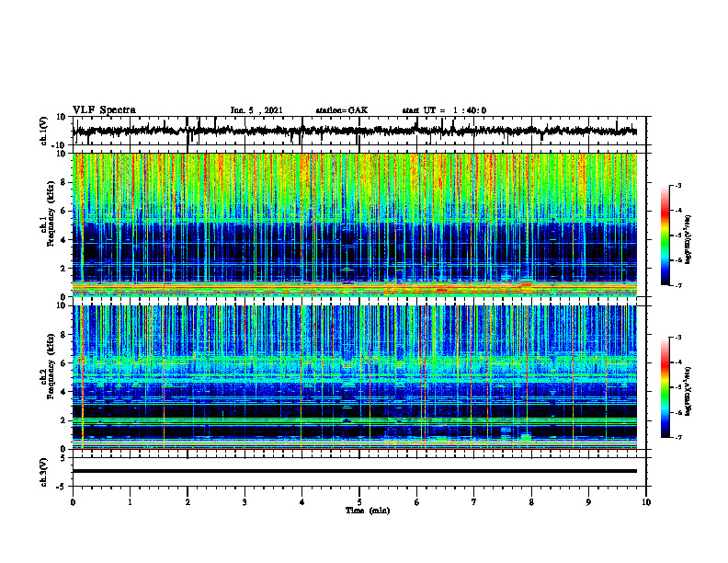Click the thick black ch.3 voltage line
728x563 pixels.
point(355,471)
